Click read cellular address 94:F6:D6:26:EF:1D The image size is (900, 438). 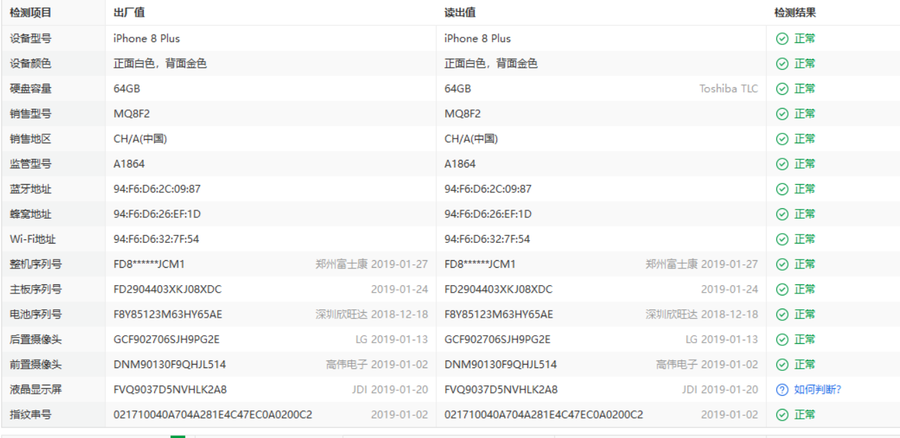pos(488,214)
